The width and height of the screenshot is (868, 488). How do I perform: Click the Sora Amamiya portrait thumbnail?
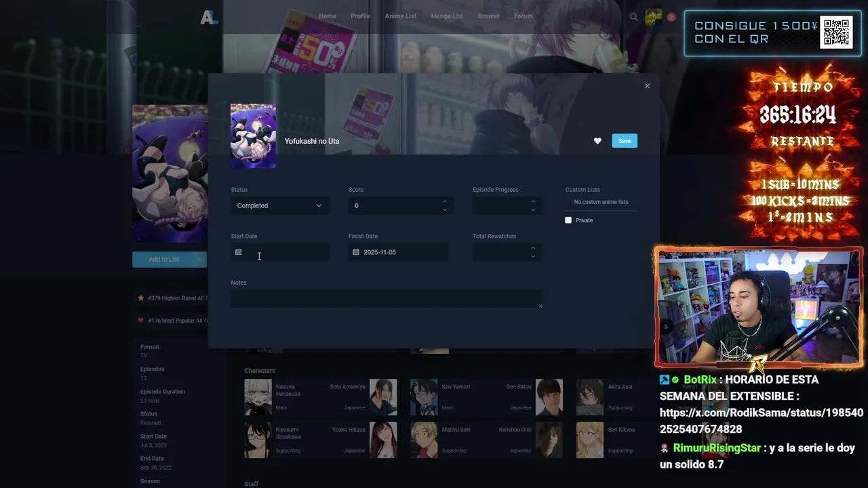point(383,397)
